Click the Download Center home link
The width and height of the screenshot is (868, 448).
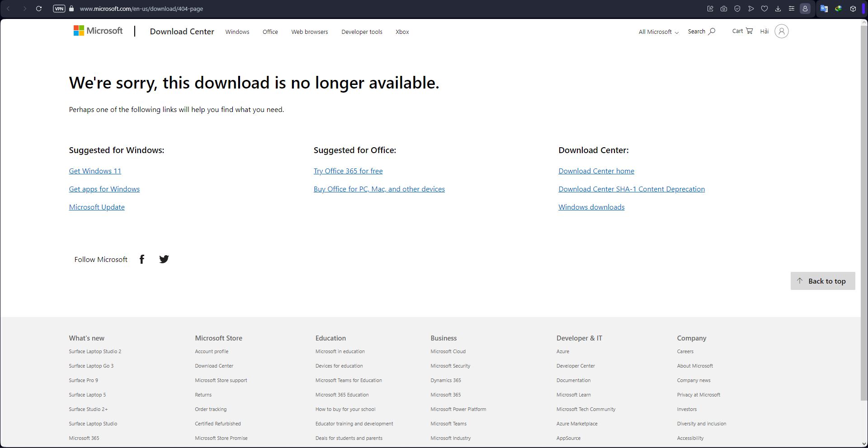(596, 171)
